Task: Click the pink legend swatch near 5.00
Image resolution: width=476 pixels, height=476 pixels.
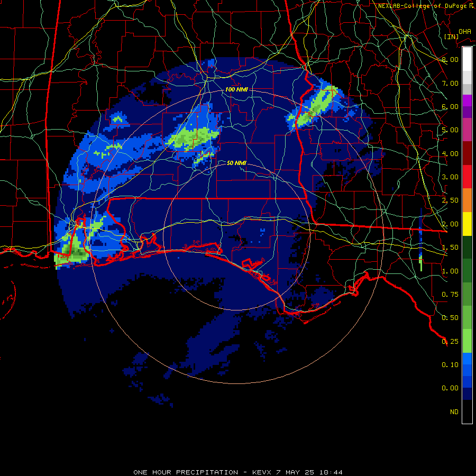Action: click(x=467, y=130)
